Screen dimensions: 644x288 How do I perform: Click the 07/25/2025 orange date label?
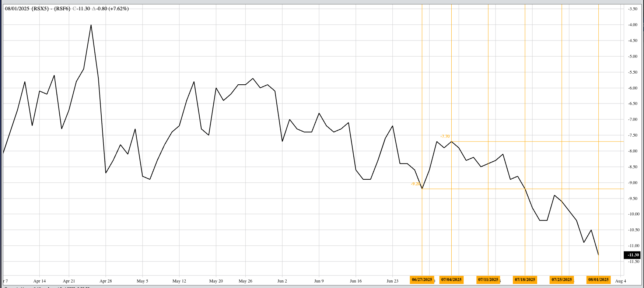[561, 280]
